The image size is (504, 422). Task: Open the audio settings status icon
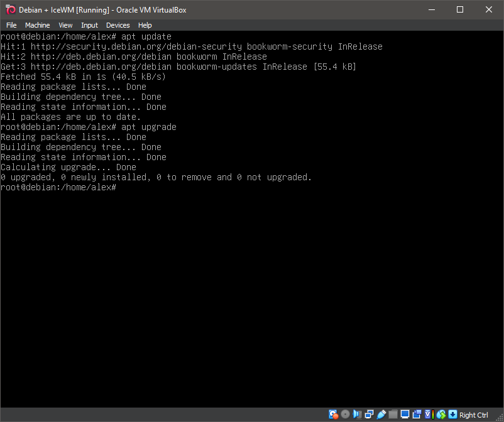click(357, 414)
